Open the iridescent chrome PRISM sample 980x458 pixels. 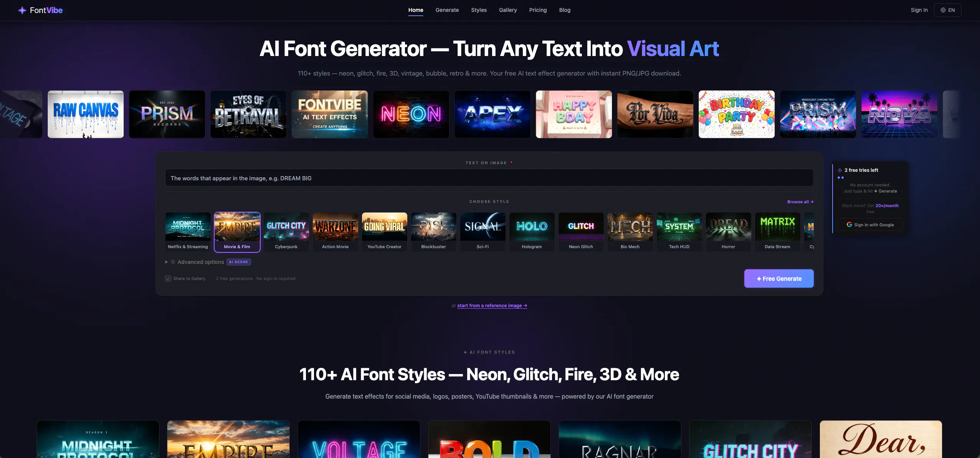pyautogui.click(x=818, y=114)
